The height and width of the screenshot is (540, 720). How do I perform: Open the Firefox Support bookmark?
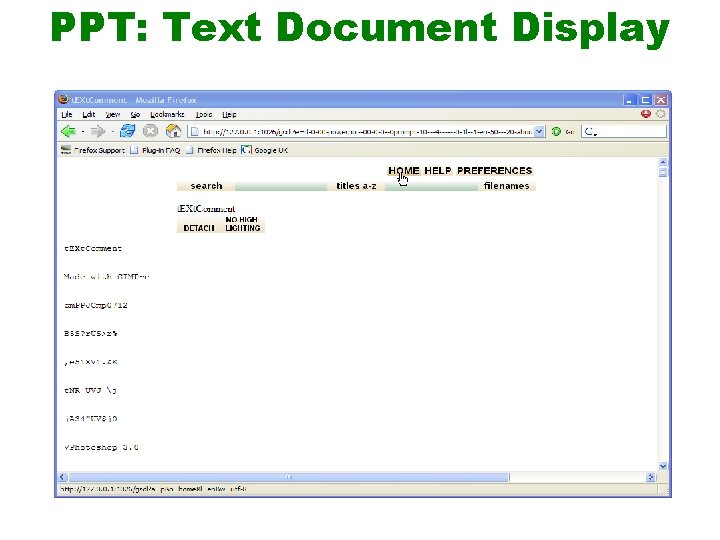93,150
